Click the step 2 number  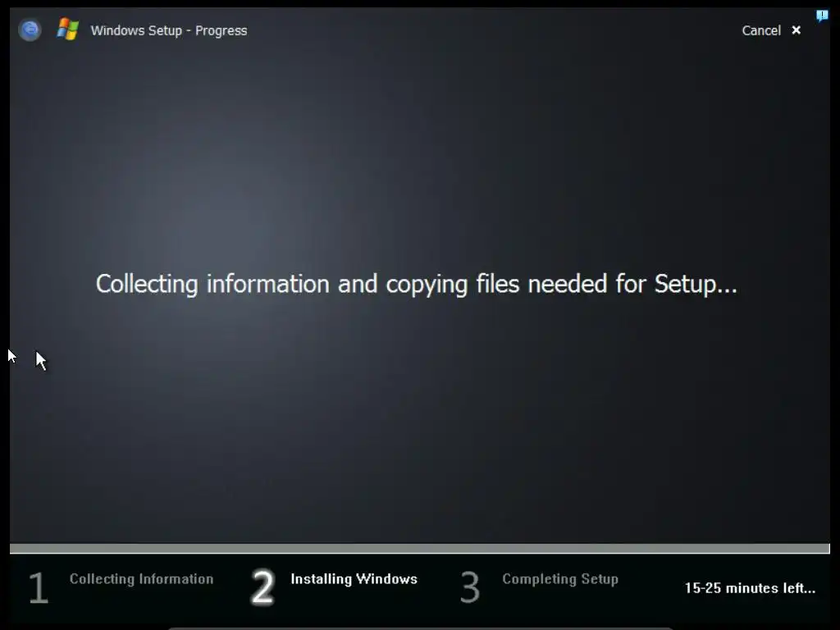click(262, 587)
